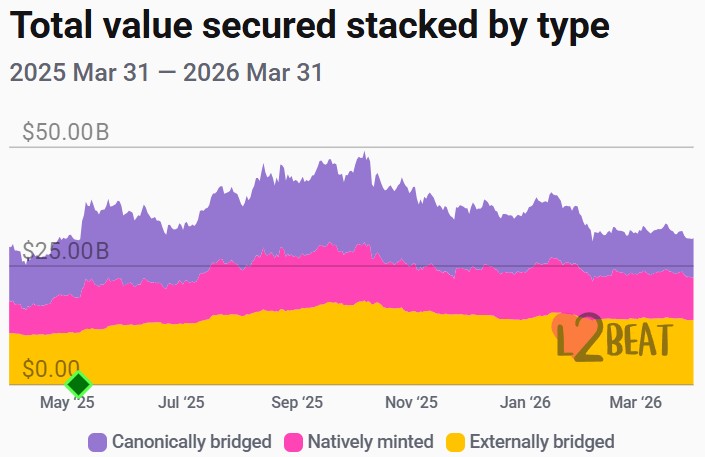Viewport: 705px width, 457px height.
Task: Toggle the Natively minted legend label
Action: tap(370, 441)
